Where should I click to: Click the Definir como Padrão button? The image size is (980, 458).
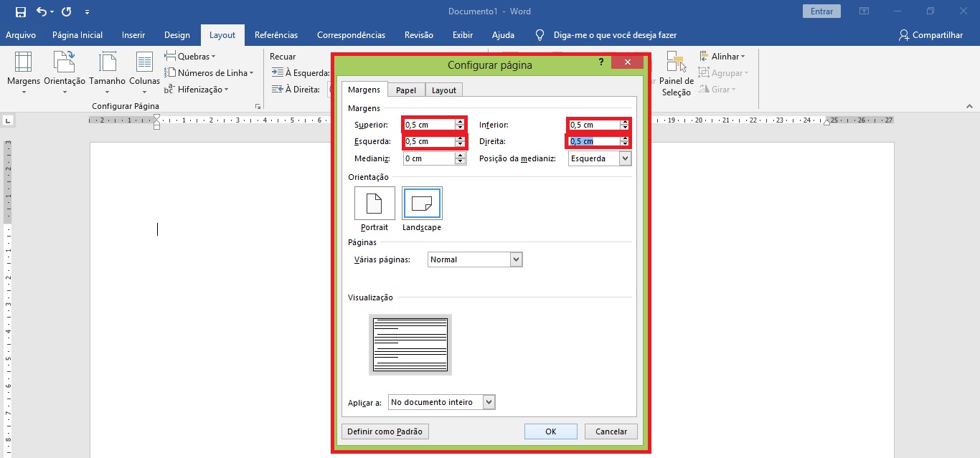385,431
